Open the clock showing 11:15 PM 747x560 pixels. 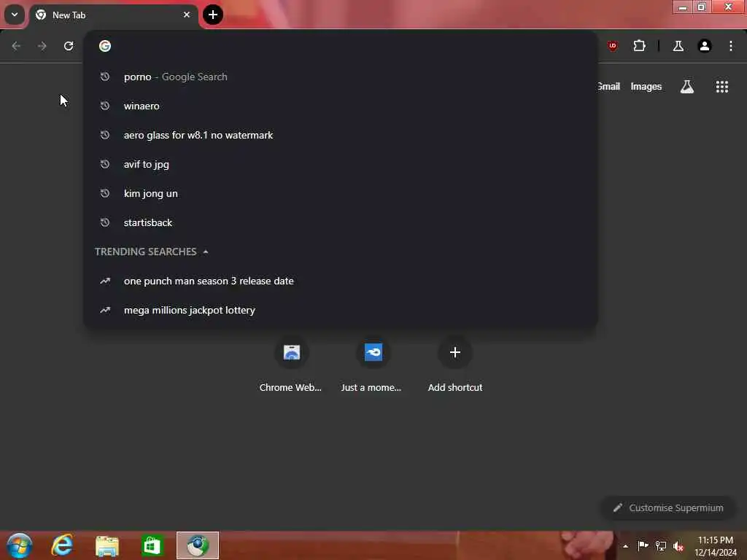[x=716, y=545]
